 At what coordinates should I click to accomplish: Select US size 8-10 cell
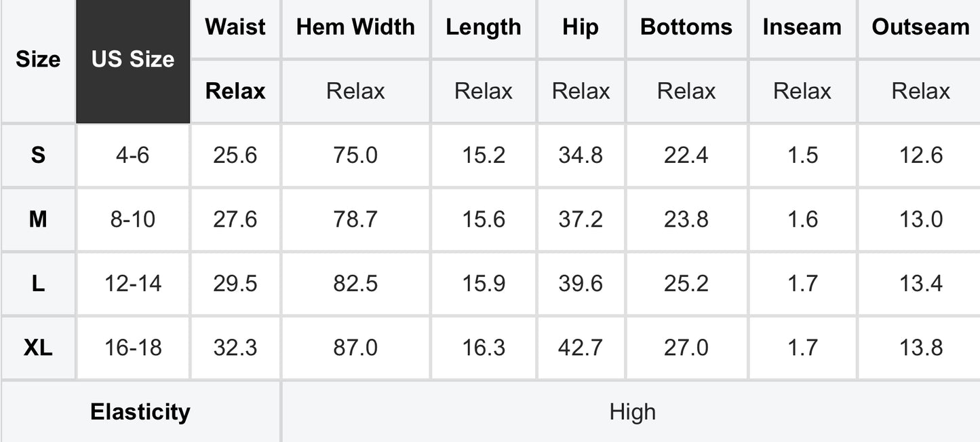point(133,220)
